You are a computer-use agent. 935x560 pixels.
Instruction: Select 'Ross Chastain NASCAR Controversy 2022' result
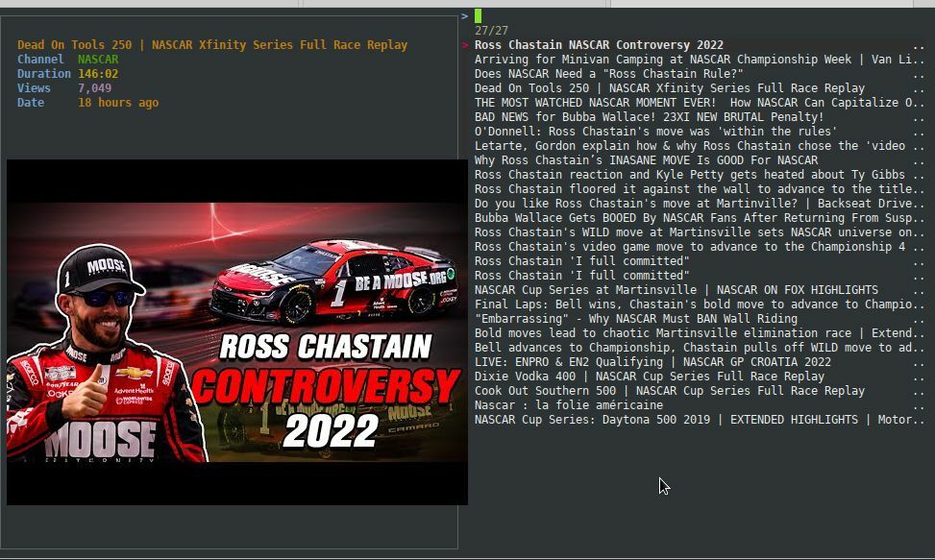click(x=699, y=45)
